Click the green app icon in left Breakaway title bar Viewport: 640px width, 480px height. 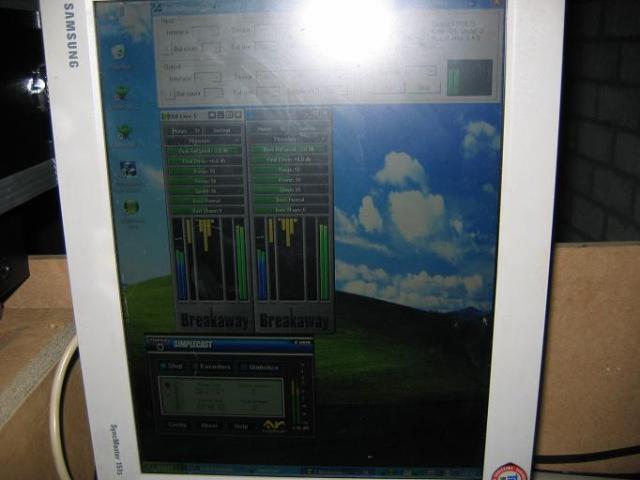coord(166,116)
